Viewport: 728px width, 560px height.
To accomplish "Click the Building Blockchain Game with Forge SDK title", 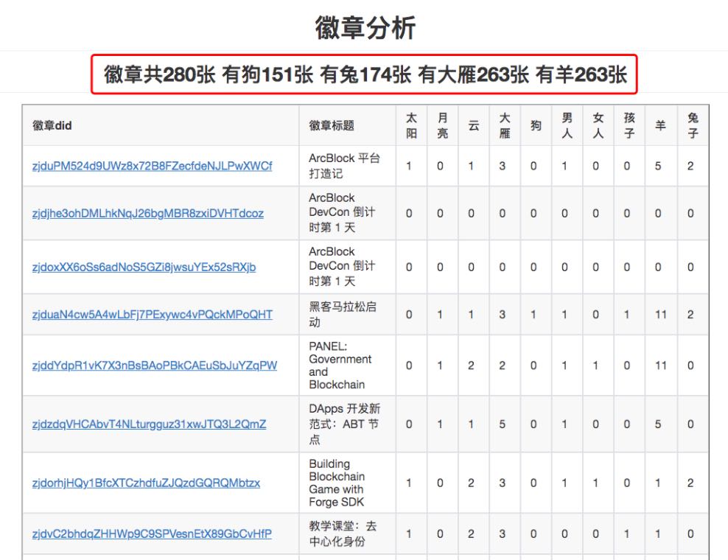I will [336, 483].
